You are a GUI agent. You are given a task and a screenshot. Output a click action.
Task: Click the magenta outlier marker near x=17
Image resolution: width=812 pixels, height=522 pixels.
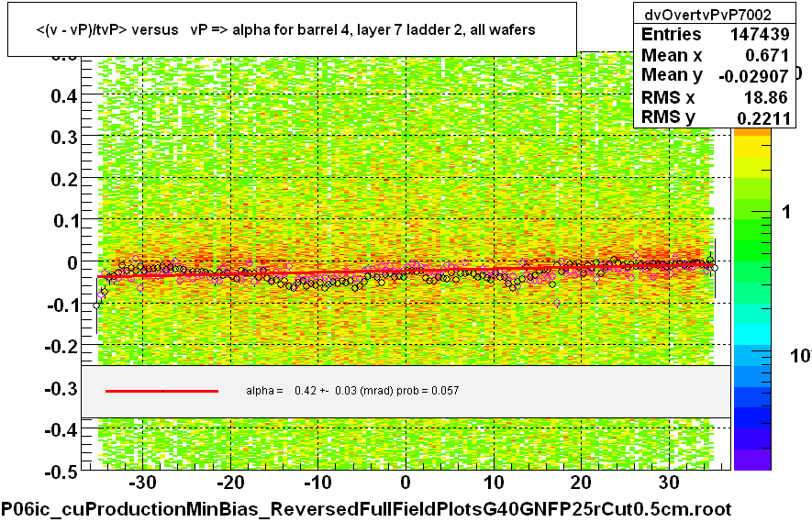557,303
